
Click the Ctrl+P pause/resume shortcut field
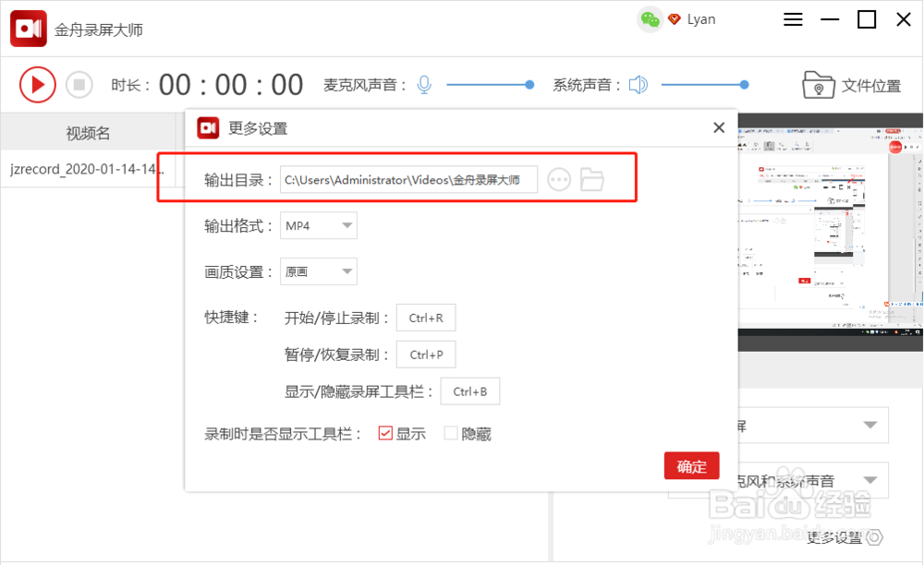426,355
